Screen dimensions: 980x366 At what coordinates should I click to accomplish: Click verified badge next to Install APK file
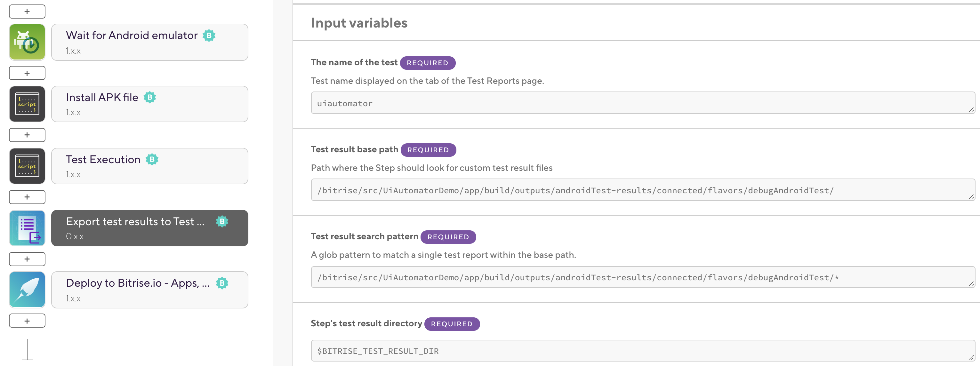click(150, 97)
